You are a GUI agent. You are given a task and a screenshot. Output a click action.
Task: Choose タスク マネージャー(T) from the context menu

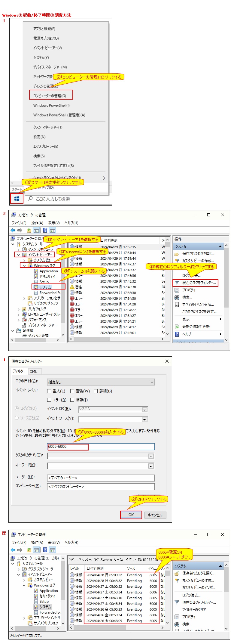click(x=48, y=127)
